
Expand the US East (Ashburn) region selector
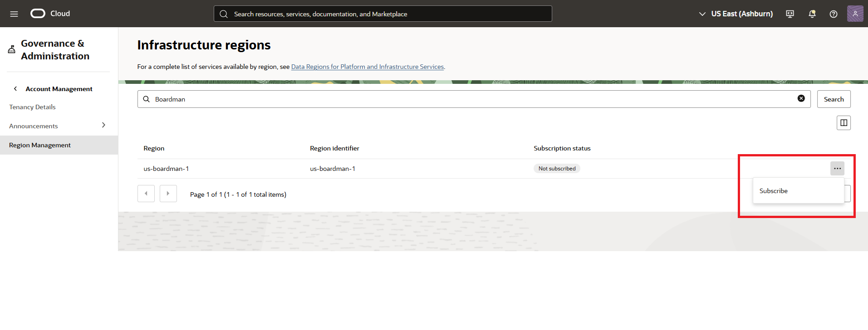(736, 14)
